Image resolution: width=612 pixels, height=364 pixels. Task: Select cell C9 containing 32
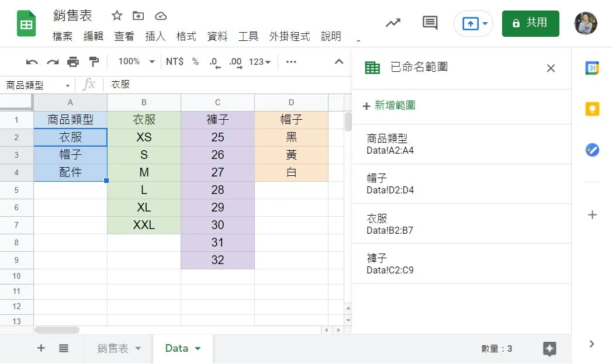218,260
